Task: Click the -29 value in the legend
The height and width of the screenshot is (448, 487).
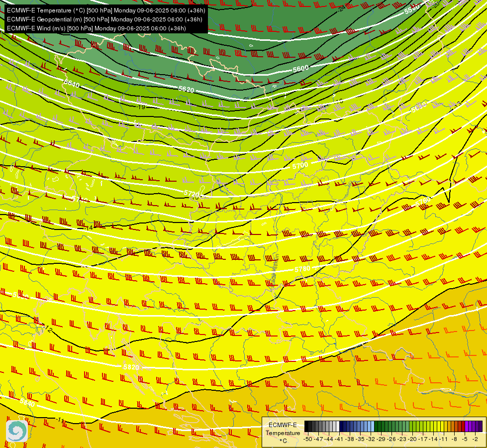Action: click(x=381, y=439)
